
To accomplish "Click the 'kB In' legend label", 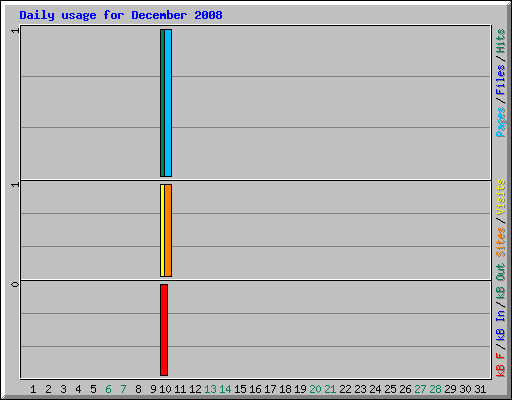I will pyautogui.click(x=501, y=325).
